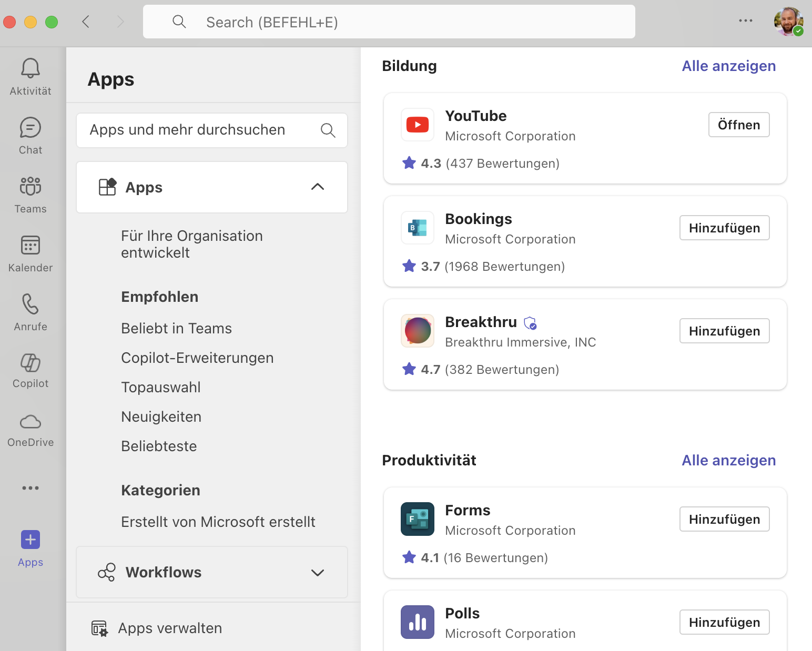Viewport: 812px width, 651px height.
Task: Select Neuigkeiten in the list
Action: point(161,417)
